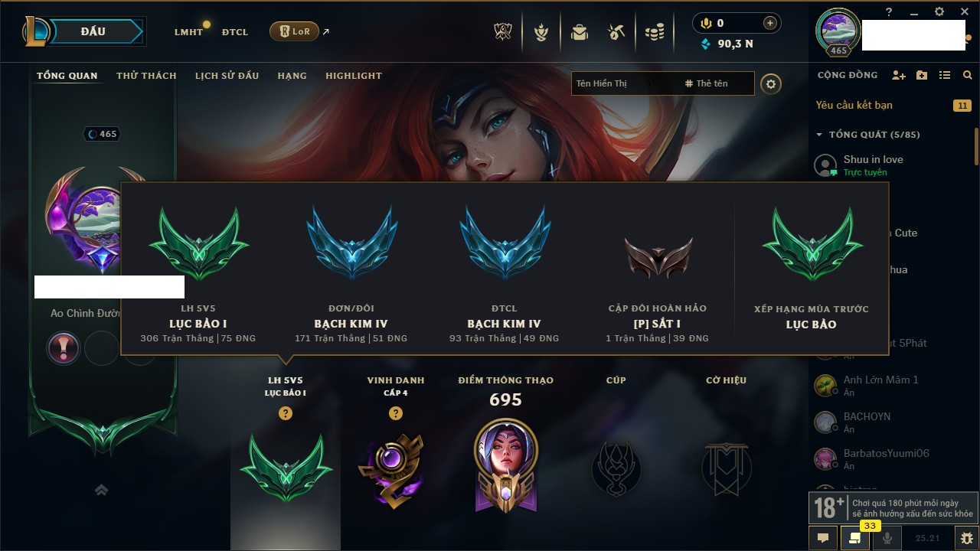Click the new folder icon in social panel
Viewport: 980px width, 551px height.
[922, 75]
